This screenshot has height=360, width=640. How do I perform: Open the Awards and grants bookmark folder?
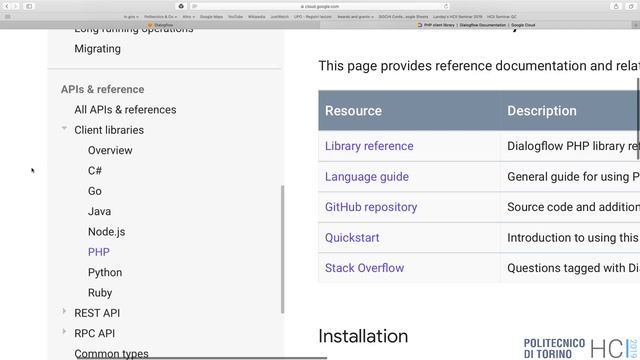355,17
